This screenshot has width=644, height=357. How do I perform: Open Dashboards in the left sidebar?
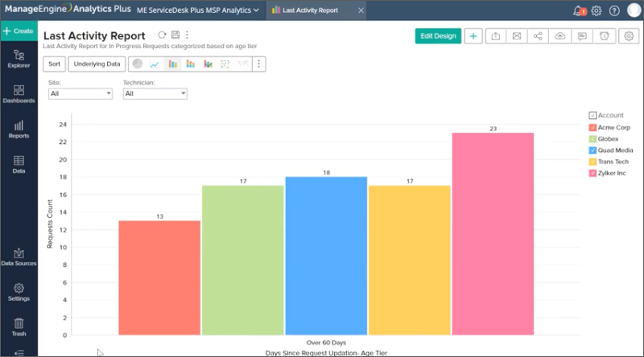tap(19, 93)
